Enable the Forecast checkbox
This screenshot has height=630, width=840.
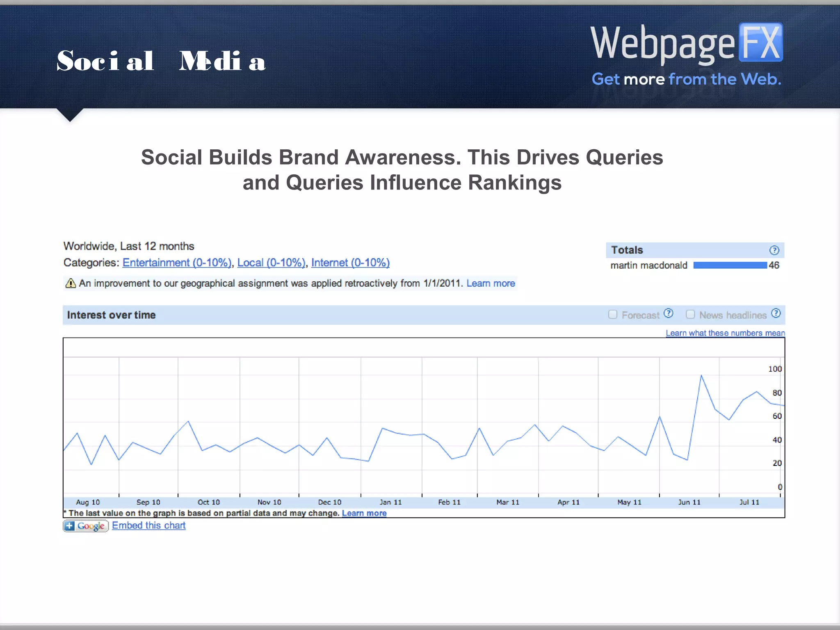[613, 315]
